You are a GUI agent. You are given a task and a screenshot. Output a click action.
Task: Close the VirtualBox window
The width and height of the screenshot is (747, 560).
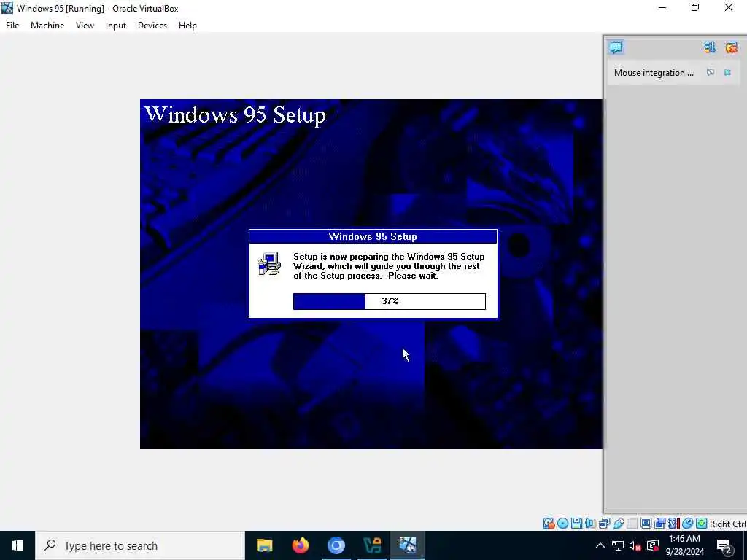tap(729, 8)
